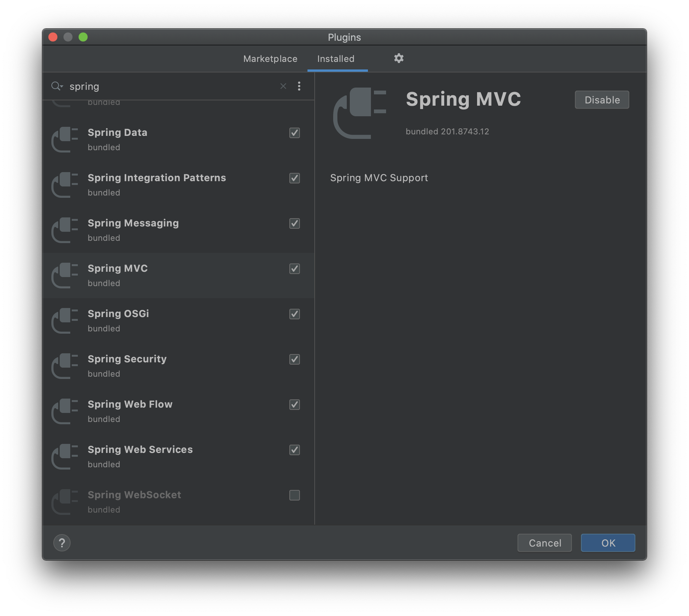Uncheck the Spring Web Services checkbox
This screenshot has height=616, width=689.
(295, 450)
